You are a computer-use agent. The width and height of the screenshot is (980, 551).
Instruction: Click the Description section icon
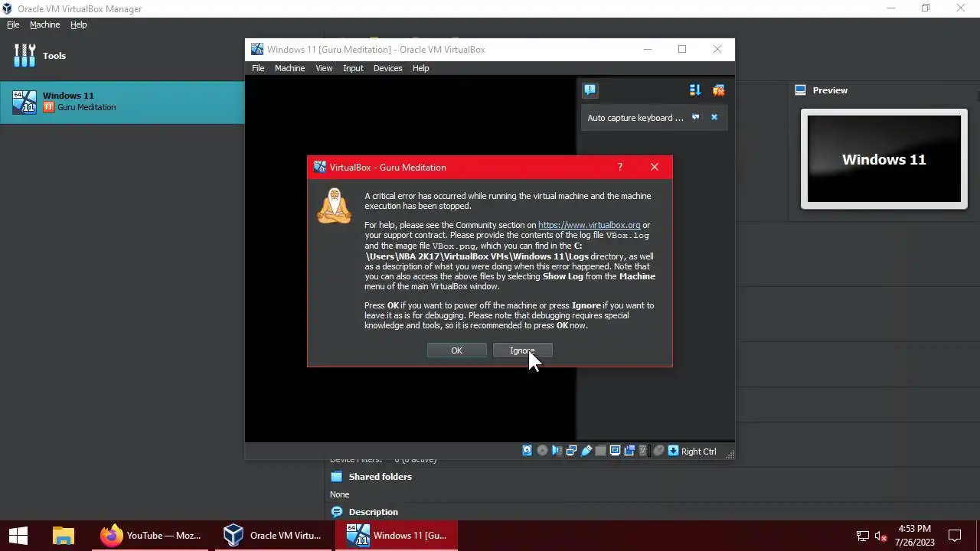click(x=336, y=511)
